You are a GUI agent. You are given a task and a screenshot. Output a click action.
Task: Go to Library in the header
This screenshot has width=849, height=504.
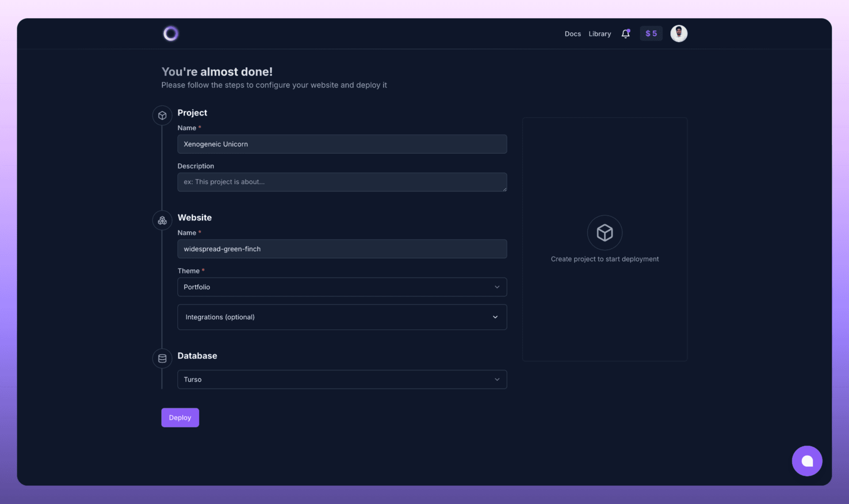[600, 34]
